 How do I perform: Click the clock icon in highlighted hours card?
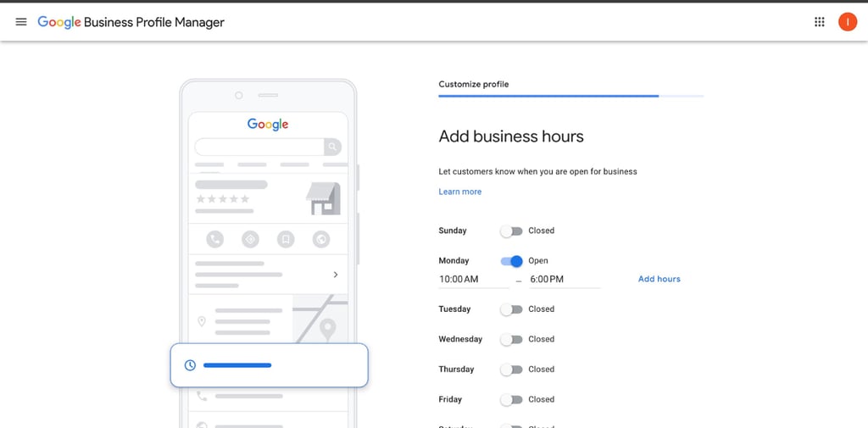(190, 365)
